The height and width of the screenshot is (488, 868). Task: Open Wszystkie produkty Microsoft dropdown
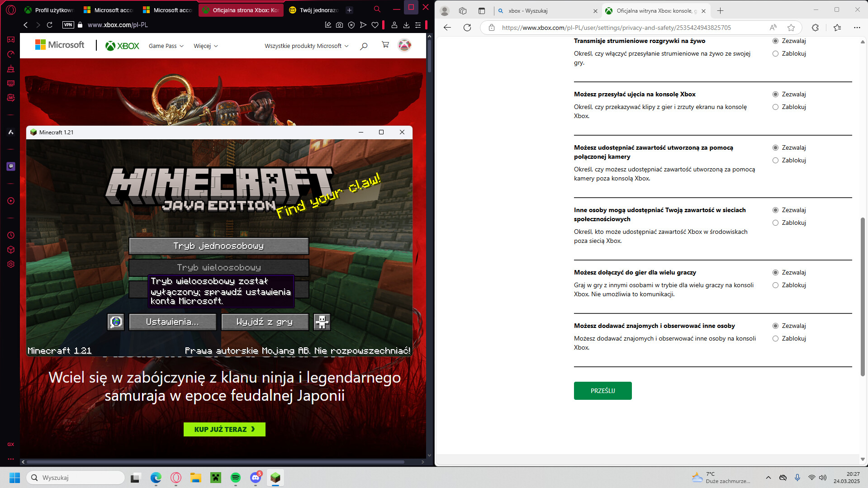pos(306,46)
